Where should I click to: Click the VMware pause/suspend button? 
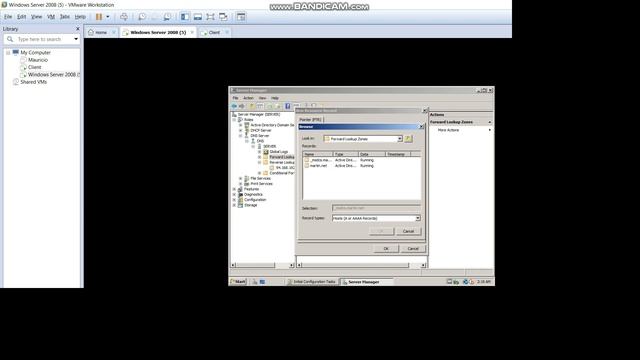coord(99,17)
